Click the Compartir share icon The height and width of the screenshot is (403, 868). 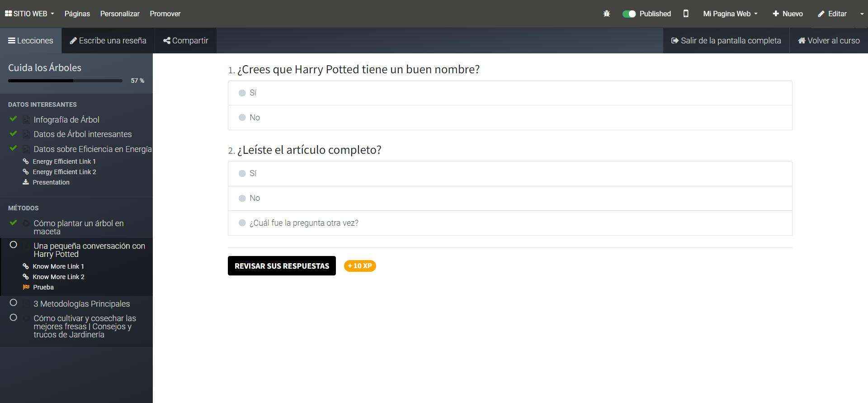point(167,41)
